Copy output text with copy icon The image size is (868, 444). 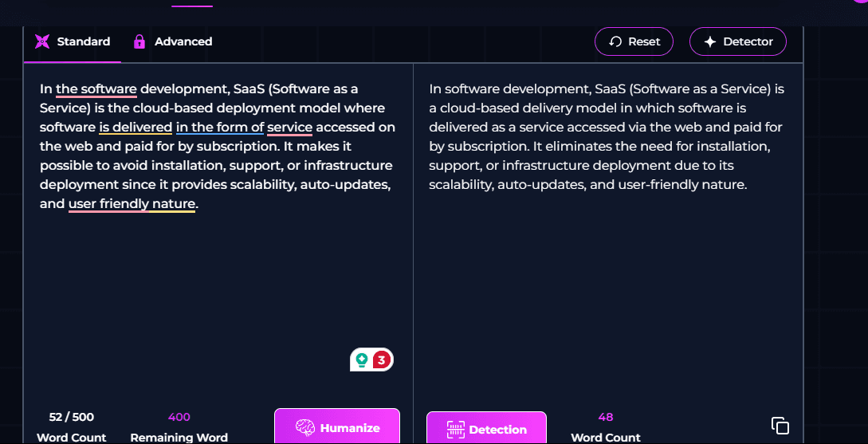pos(780,425)
